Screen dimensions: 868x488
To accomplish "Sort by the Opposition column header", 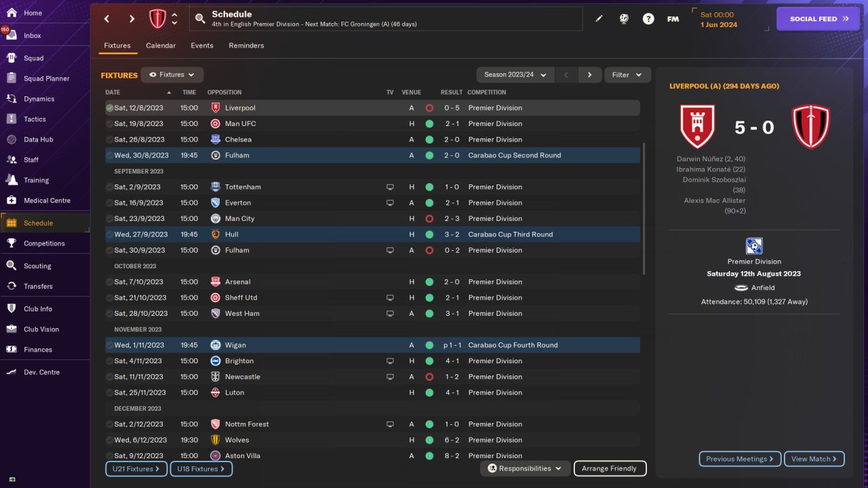I will [224, 92].
